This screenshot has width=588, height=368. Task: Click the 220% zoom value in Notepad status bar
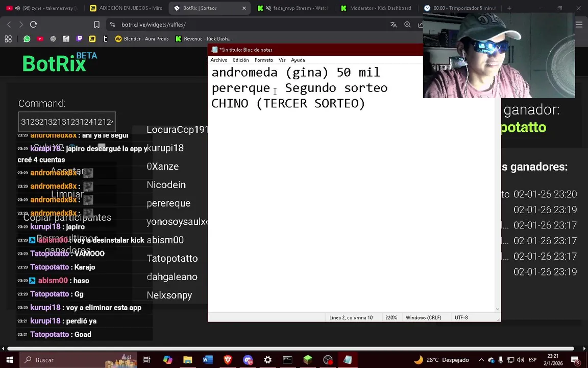tap(391, 318)
